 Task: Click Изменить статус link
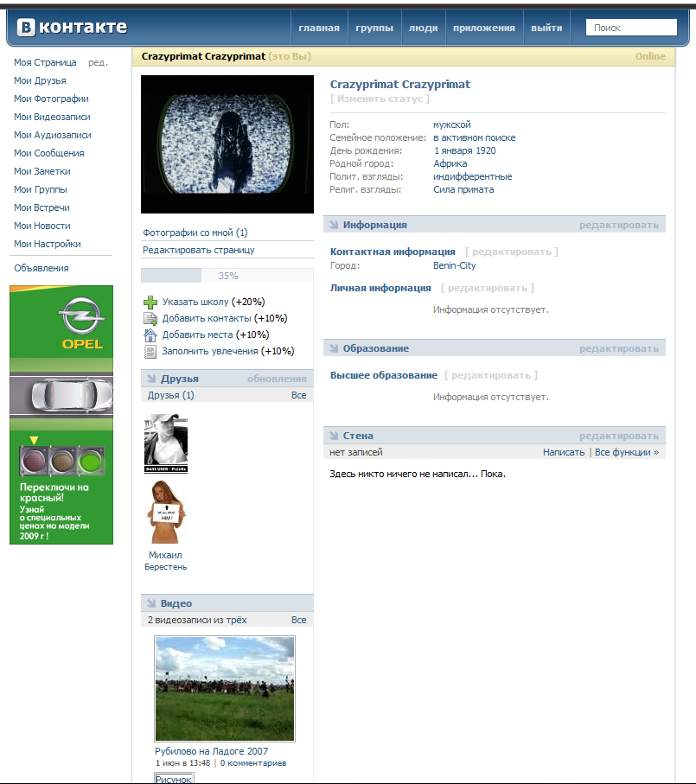click(x=380, y=99)
